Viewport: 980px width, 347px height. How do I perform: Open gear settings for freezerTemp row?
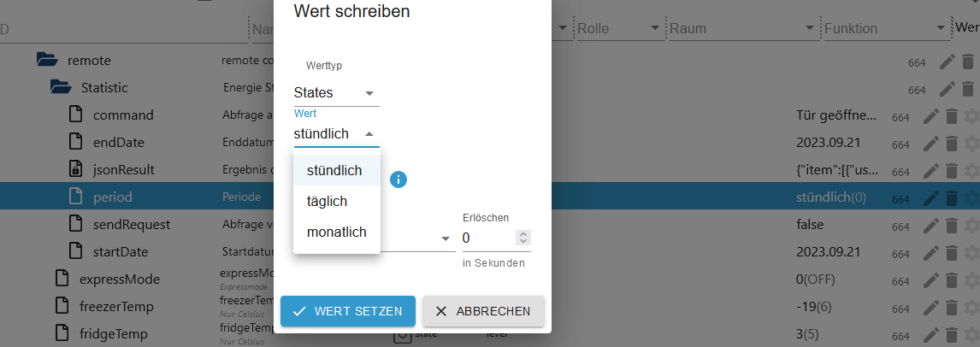point(971,307)
